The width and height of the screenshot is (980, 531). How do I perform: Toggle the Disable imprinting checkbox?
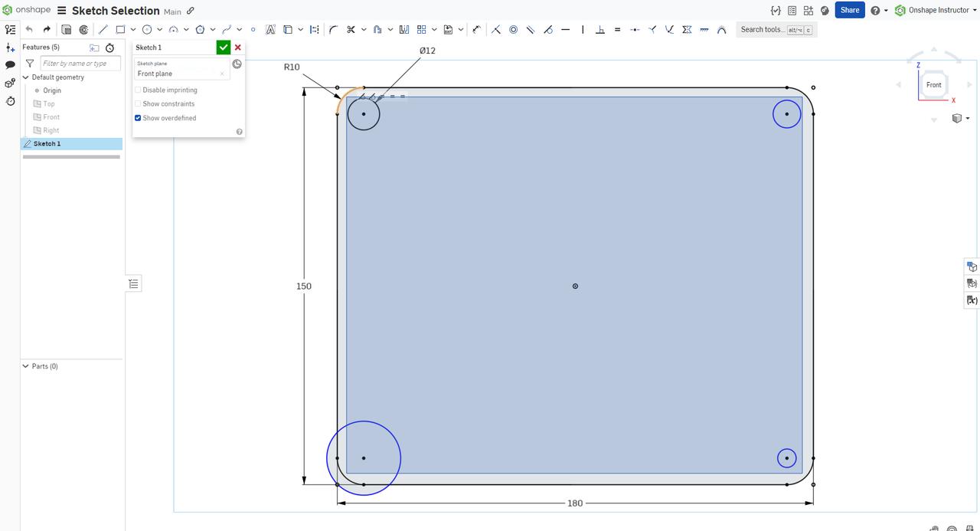[138, 90]
